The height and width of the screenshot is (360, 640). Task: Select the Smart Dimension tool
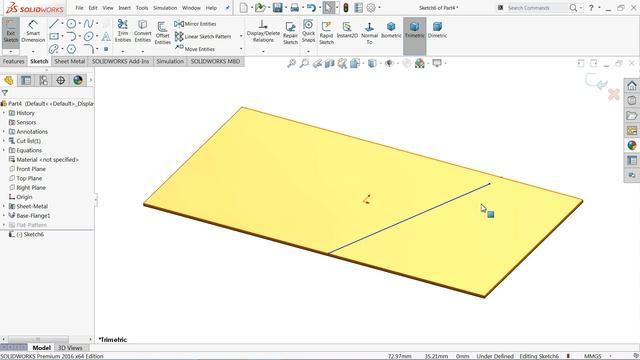tap(33, 31)
